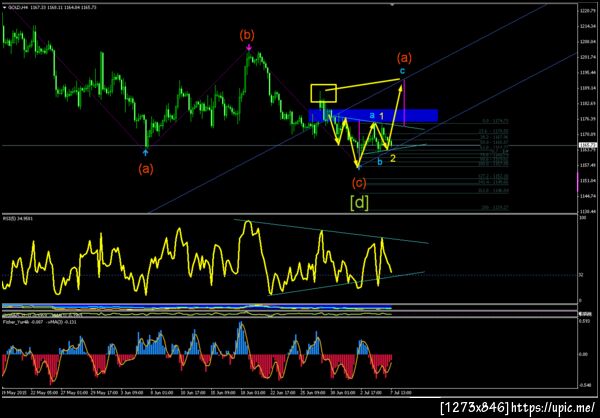Select the orange (c) wave label
The width and height of the screenshot is (600, 418).
coord(359,183)
